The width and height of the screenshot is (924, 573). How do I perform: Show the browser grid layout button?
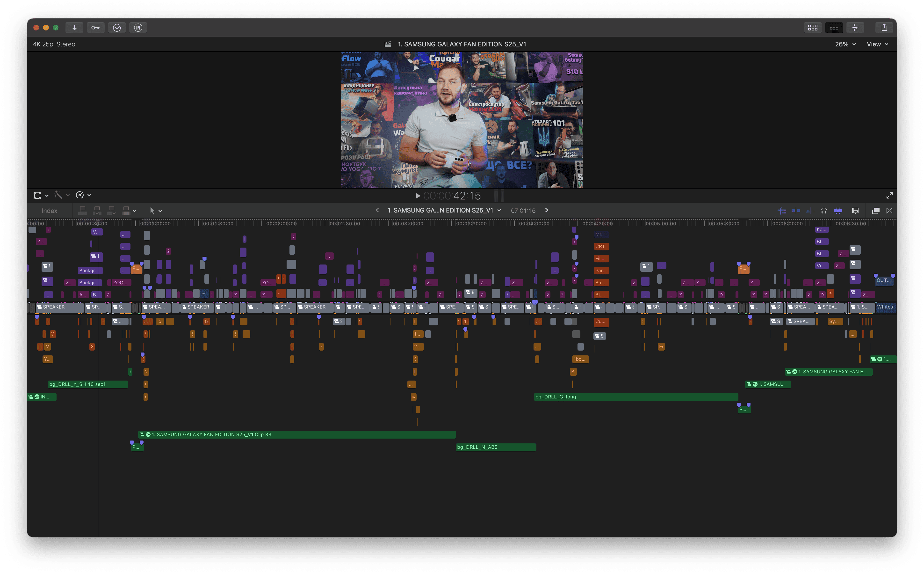[x=813, y=28]
